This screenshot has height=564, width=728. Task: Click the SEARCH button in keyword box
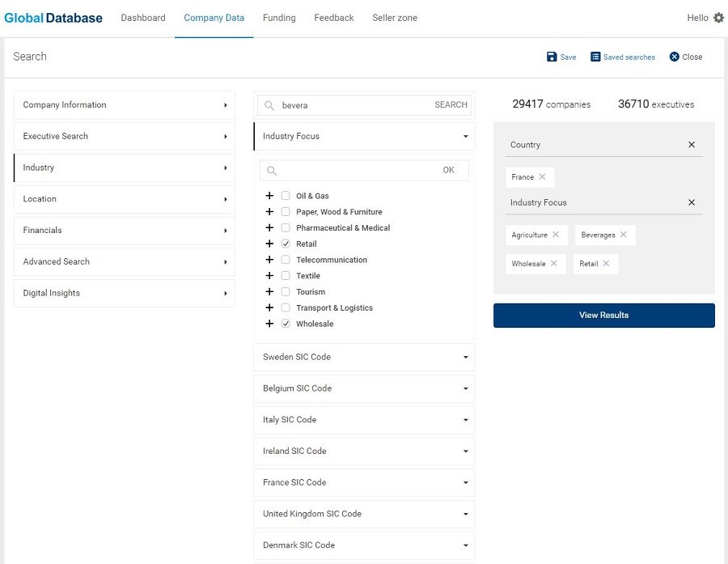pyautogui.click(x=451, y=105)
